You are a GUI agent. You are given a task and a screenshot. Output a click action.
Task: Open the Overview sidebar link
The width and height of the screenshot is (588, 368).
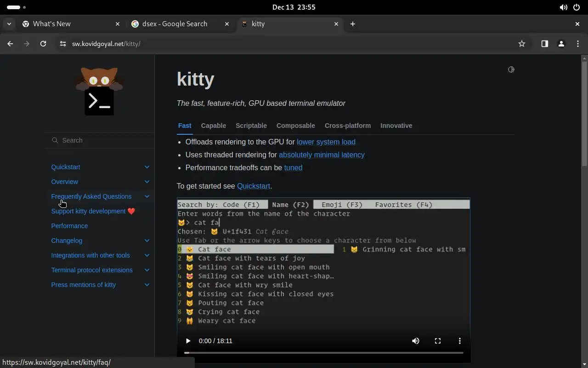pos(65,182)
